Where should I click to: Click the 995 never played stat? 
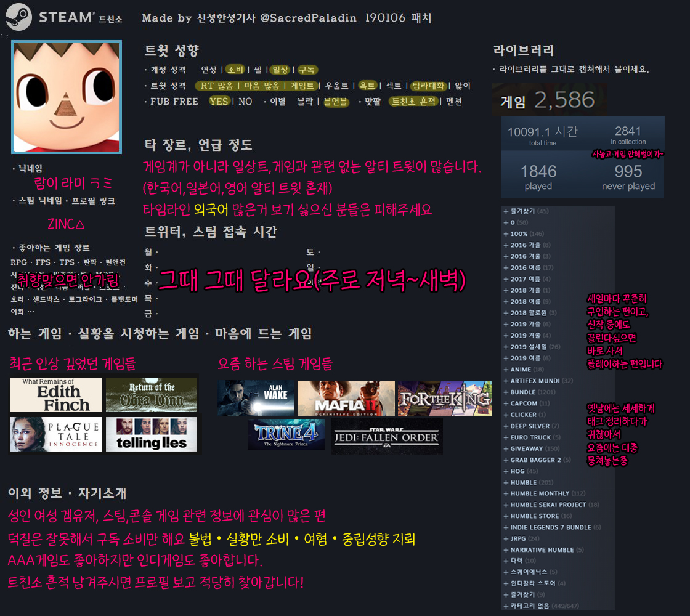[628, 177]
